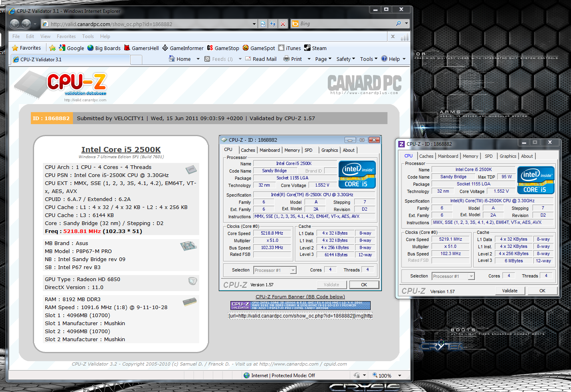The width and height of the screenshot is (571, 392).
Task: Go back using the browser Back arrow
Action: point(14,24)
